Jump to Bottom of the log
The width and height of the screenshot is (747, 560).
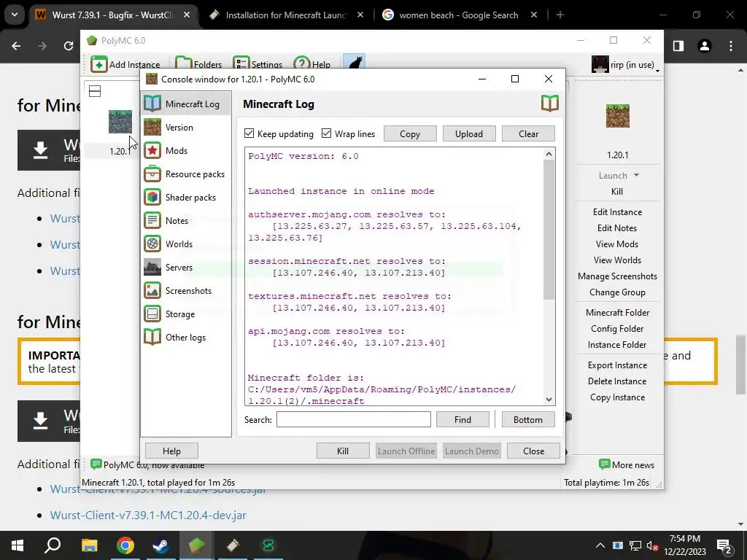[528, 419]
